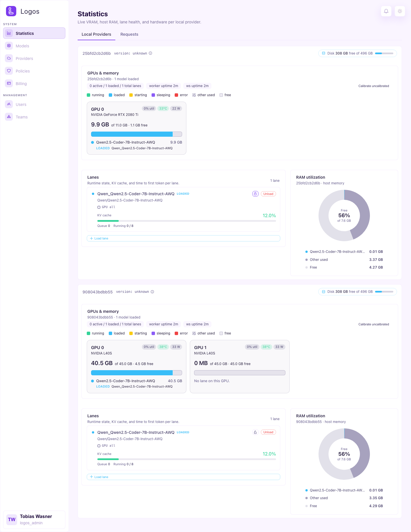Click the disk icon in the 908043bdbb55 disk badge
Screen dimensions: 411x532
[324, 292]
